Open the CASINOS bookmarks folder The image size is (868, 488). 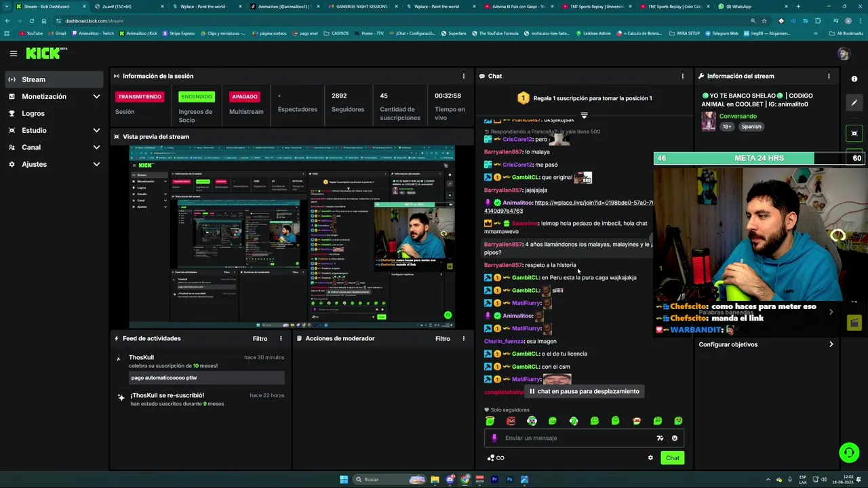pyautogui.click(x=336, y=33)
